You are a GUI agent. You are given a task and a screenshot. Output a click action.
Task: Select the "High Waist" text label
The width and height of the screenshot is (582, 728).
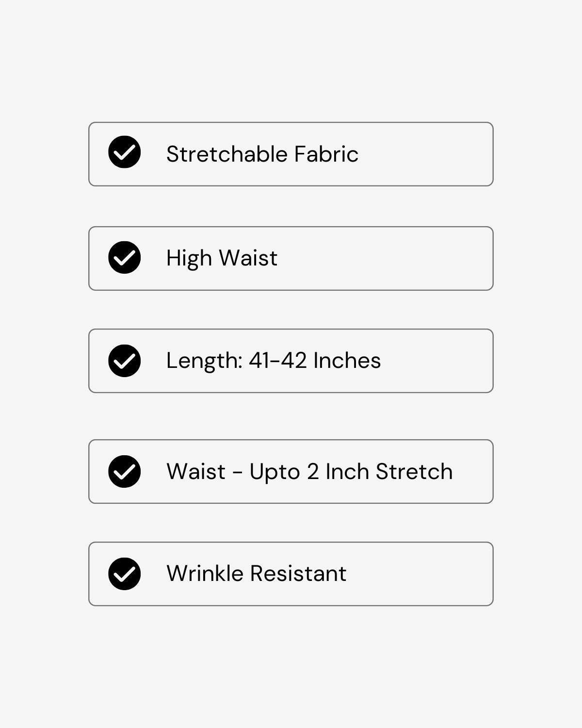pos(222,258)
